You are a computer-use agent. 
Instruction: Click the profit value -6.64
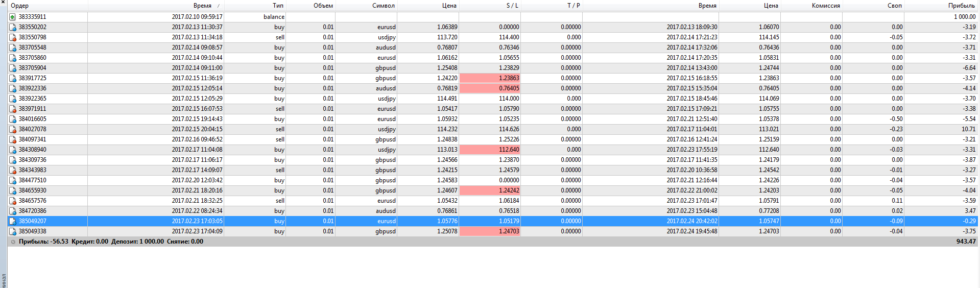(x=969, y=68)
